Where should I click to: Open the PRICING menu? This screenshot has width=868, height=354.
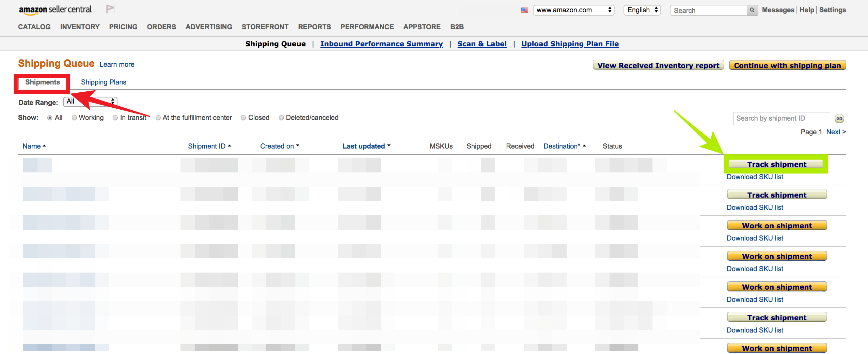pyautogui.click(x=123, y=27)
